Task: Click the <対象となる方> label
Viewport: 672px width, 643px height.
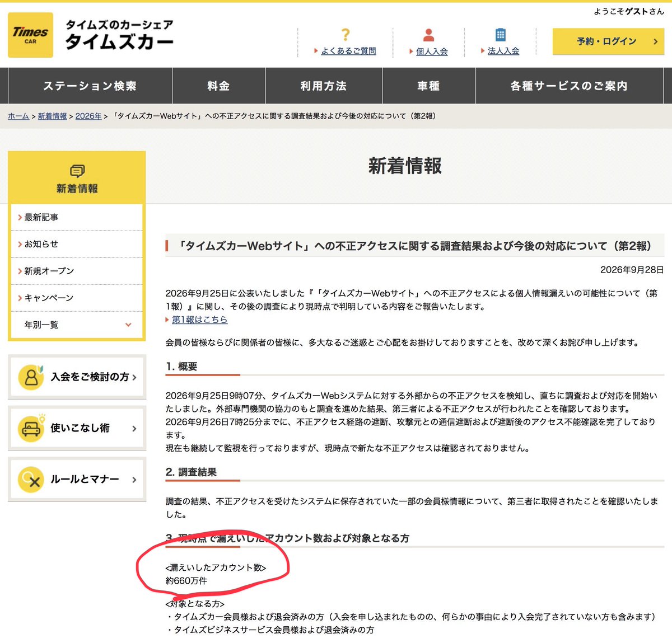Action: tap(195, 604)
